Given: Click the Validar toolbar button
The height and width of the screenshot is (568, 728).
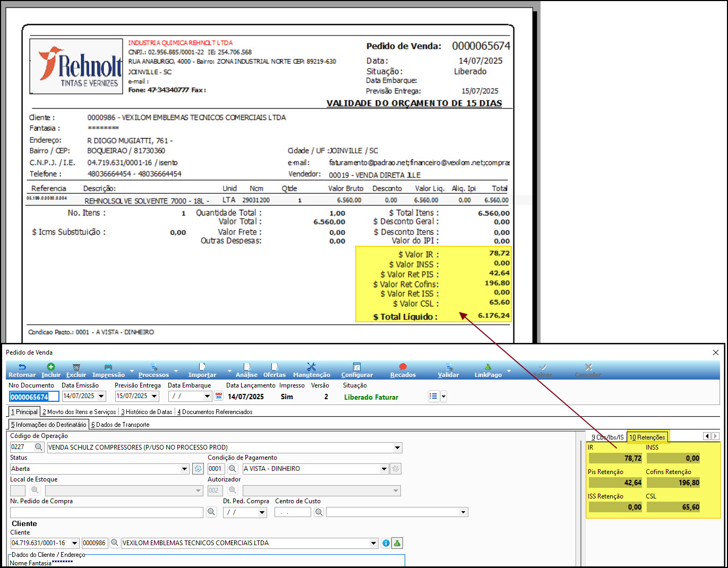Looking at the screenshot, I should [x=448, y=371].
